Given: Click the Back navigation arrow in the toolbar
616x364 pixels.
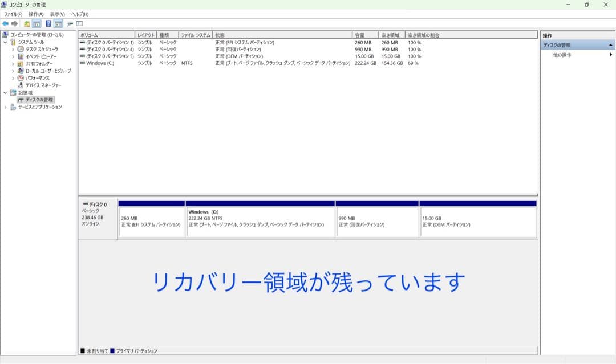Looking at the screenshot, I should tap(6, 23).
